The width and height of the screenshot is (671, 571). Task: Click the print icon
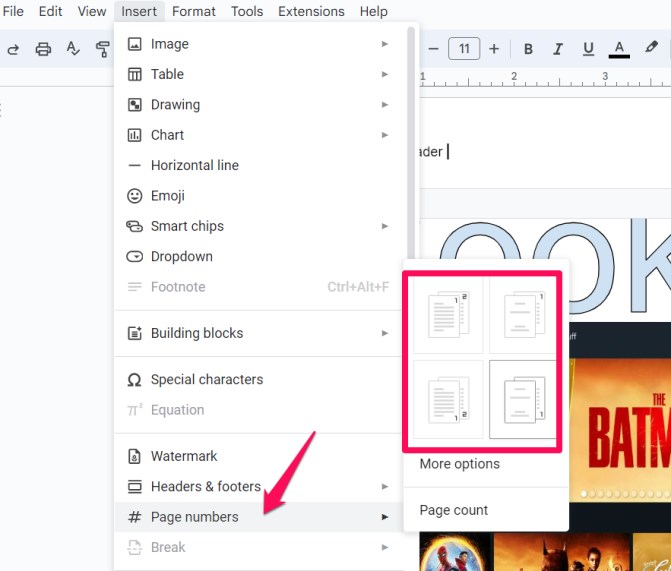(x=43, y=50)
